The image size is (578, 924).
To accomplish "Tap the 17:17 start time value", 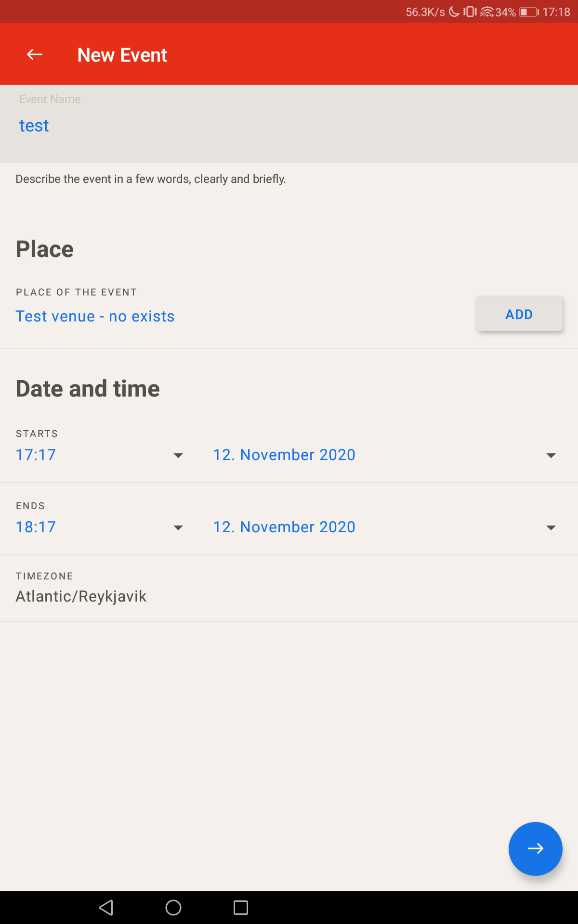I will (x=36, y=455).
